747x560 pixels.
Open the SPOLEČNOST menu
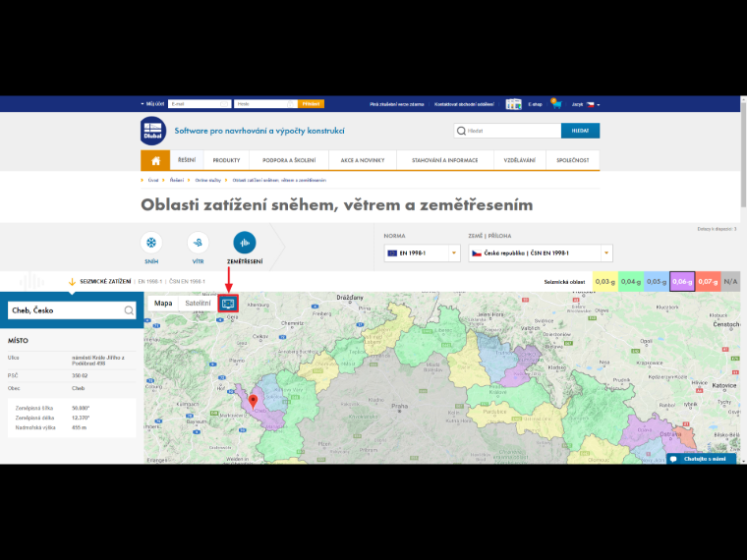pyautogui.click(x=573, y=160)
